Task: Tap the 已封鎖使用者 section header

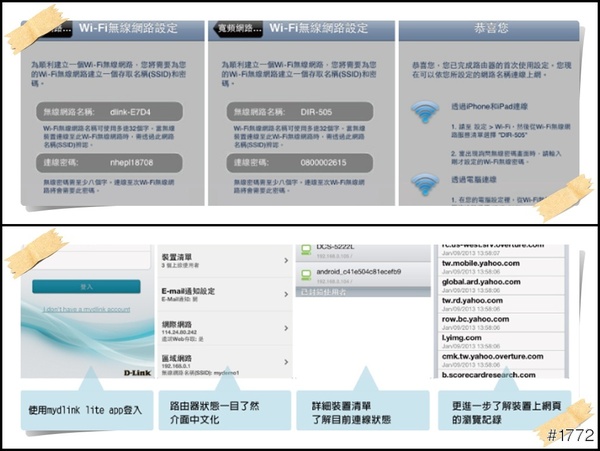Action: pyautogui.click(x=363, y=292)
